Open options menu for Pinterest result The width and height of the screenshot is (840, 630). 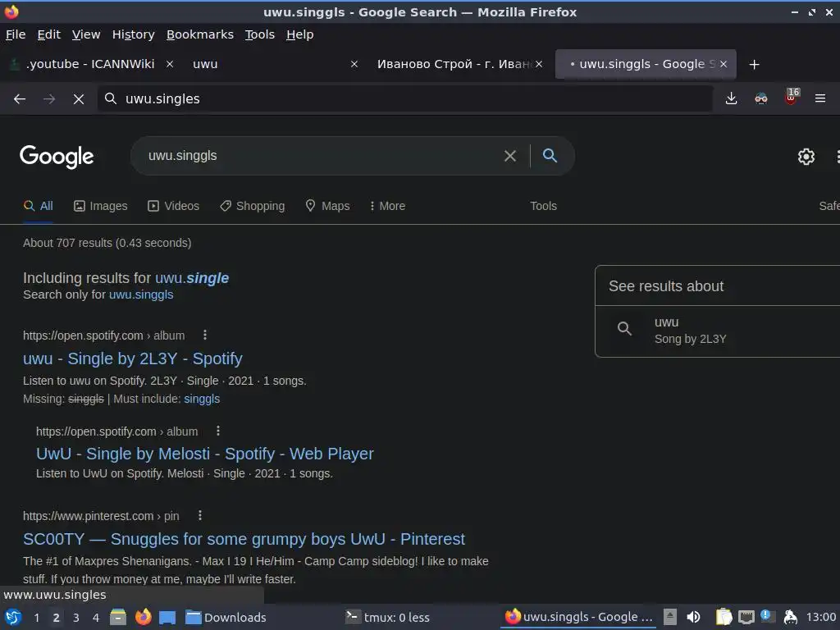(200, 515)
